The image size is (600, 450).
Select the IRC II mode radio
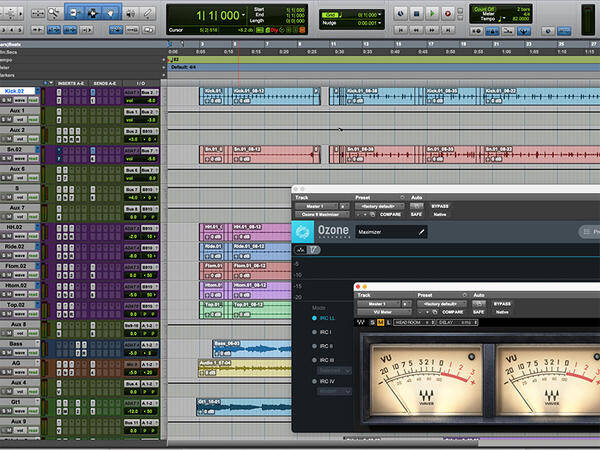pyautogui.click(x=314, y=346)
